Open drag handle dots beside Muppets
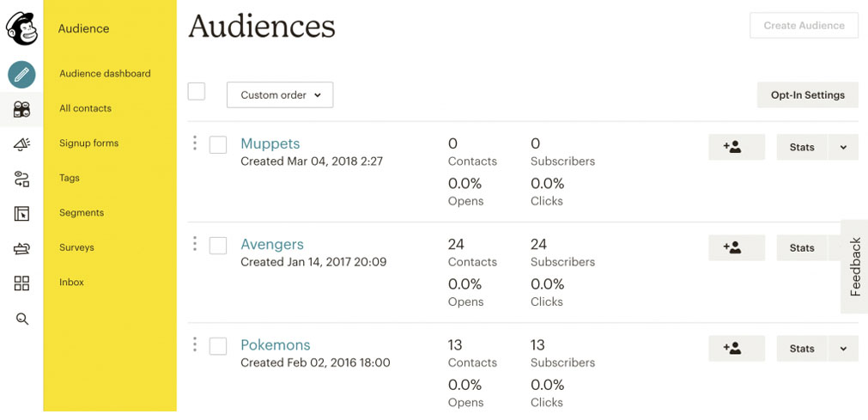This screenshot has width=868, height=420. 195,143
